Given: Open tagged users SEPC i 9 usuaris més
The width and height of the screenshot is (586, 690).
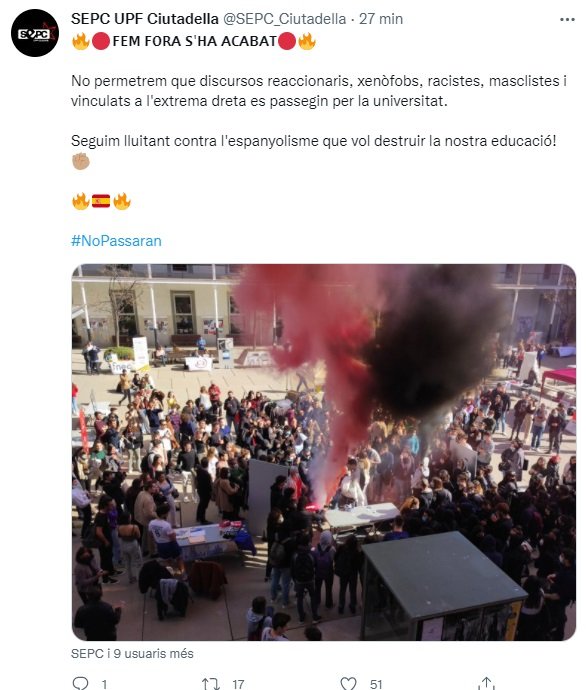Looking at the screenshot, I should (x=132, y=653).
